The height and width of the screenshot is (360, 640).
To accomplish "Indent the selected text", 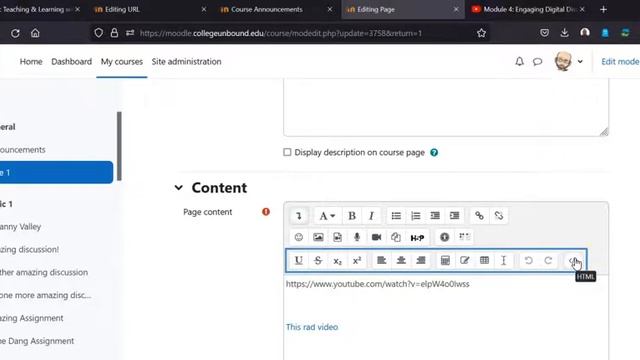I will click(454, 216).
